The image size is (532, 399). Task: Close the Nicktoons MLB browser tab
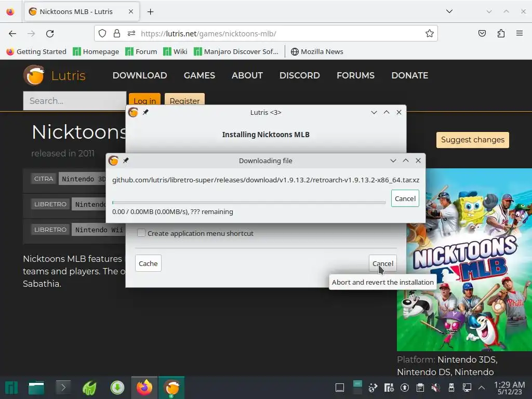click(131, 11)
